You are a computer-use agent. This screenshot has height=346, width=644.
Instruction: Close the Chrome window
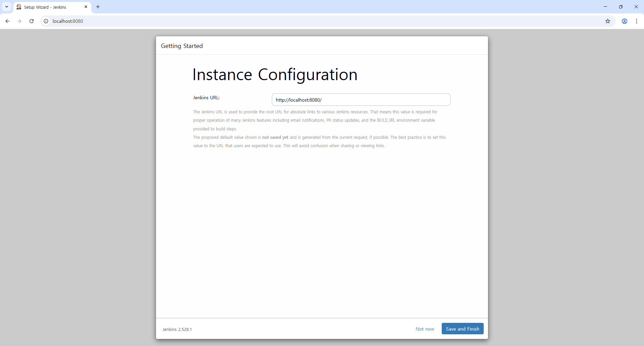(636, 7)
